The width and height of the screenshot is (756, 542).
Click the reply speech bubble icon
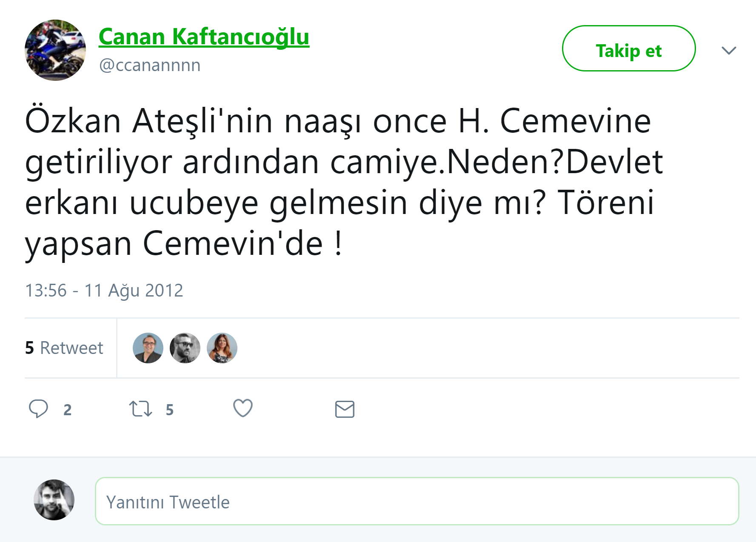click(38, 409)
